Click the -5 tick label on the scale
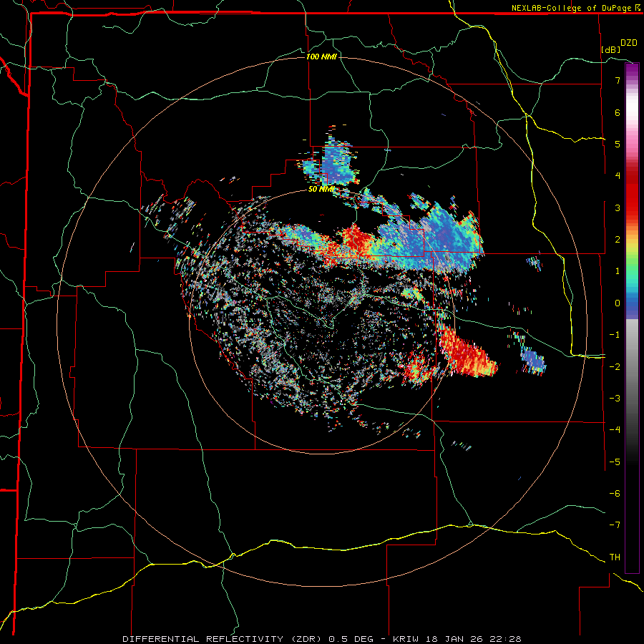The width and height of the screenshot is (644, 644). (x=615, y=462)
